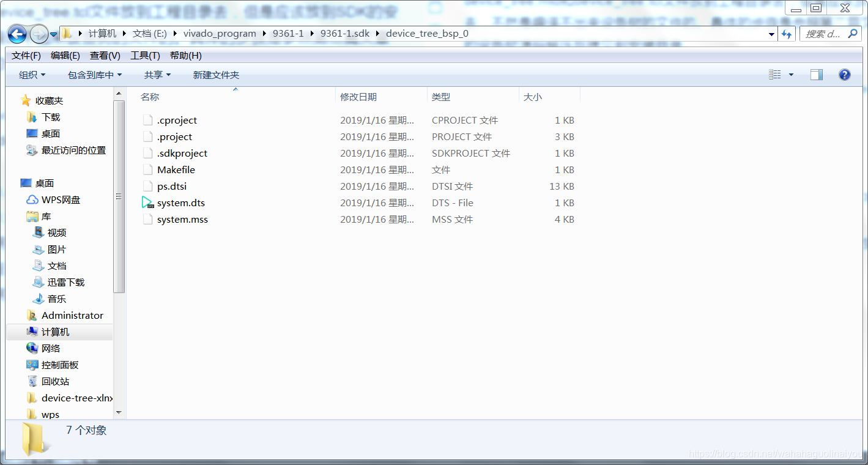Image resolution: width=868 pixels, height=465 pixels.
Task: Click the 迅雷下载 library icon
Action: coord(39,282)
